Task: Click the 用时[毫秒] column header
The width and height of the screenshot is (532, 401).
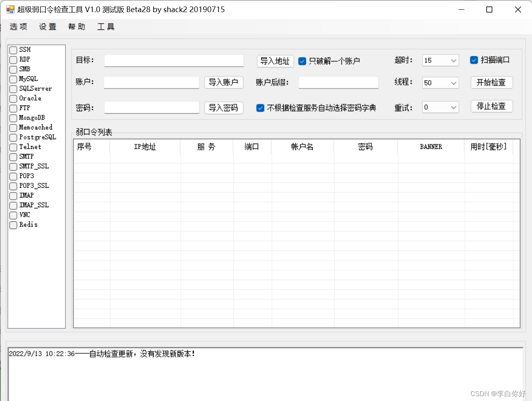Action: (488, 146)
